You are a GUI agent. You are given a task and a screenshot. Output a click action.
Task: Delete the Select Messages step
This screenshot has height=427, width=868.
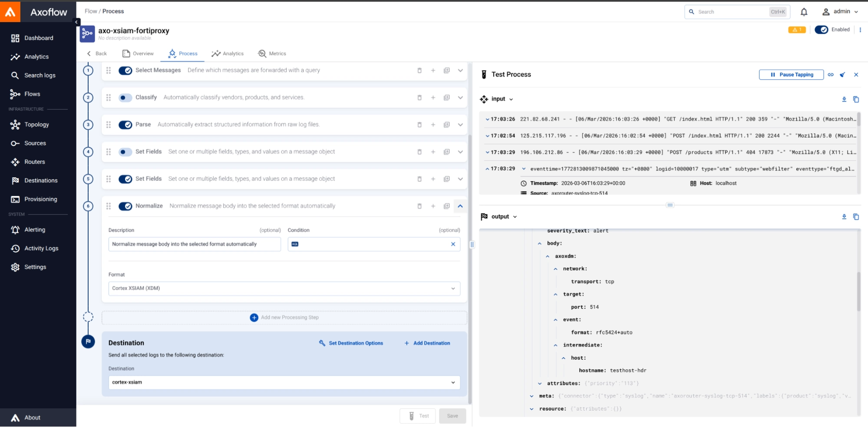(419, 70)
